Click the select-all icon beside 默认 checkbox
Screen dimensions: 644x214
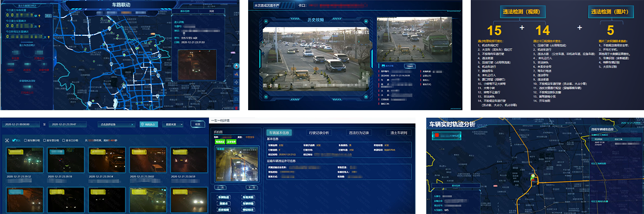coord(7,140)
